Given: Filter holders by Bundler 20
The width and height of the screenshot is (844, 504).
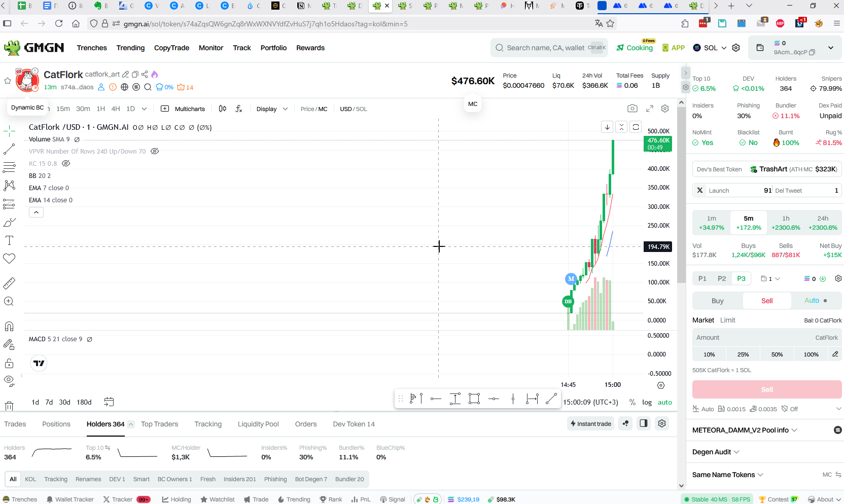Looking at the screenshot, I should (349, 479).
